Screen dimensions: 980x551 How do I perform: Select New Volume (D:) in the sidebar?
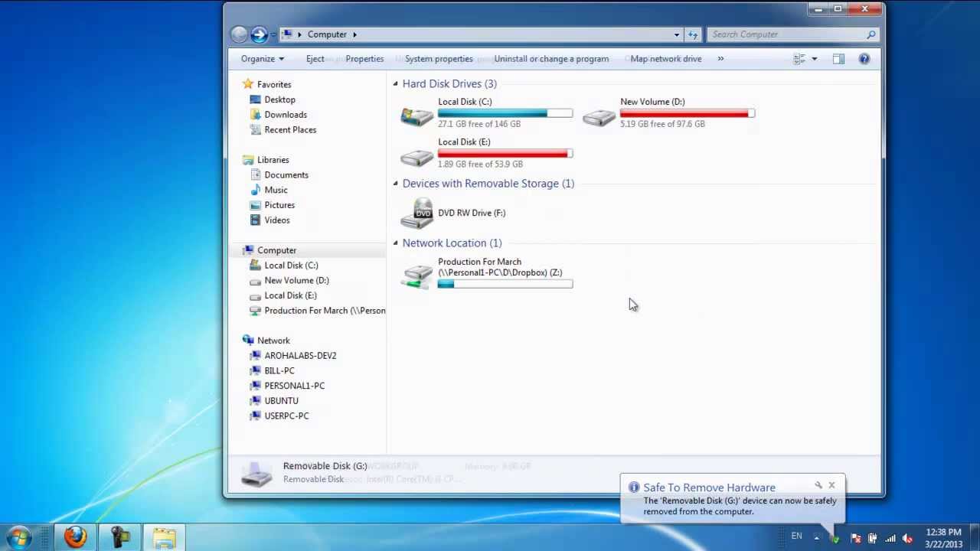pos(296,281)
